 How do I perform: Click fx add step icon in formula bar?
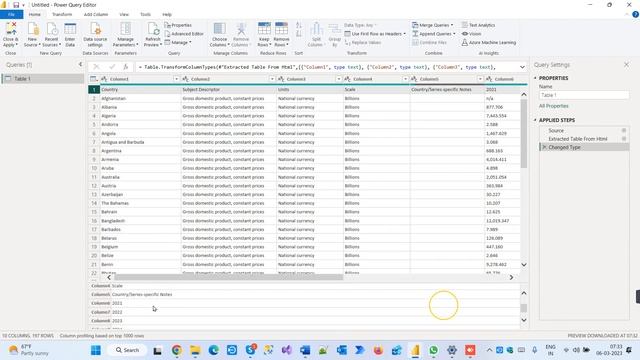126,67
